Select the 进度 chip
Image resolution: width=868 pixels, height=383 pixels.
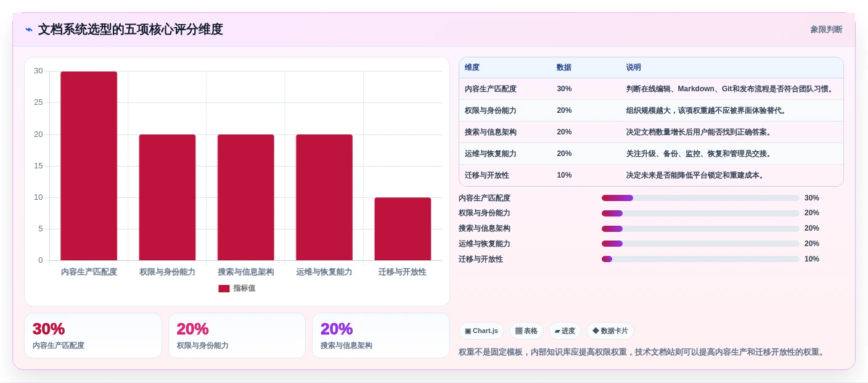click(565, 331)
